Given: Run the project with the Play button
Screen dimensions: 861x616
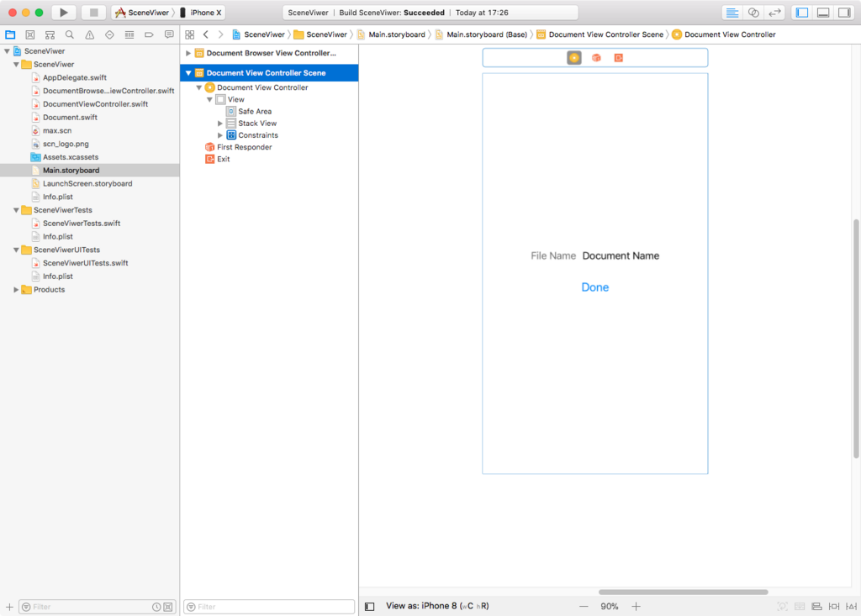Looking at the screenshot, I should pos(64,12).
